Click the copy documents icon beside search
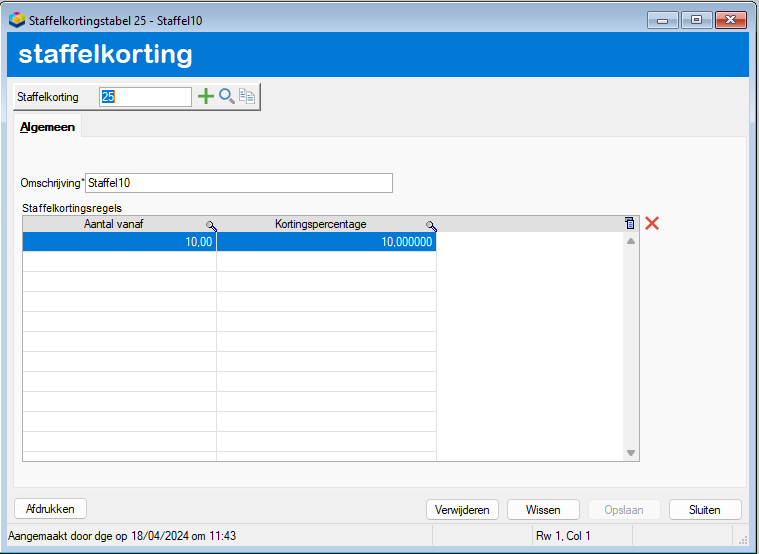 pos(247,96)
